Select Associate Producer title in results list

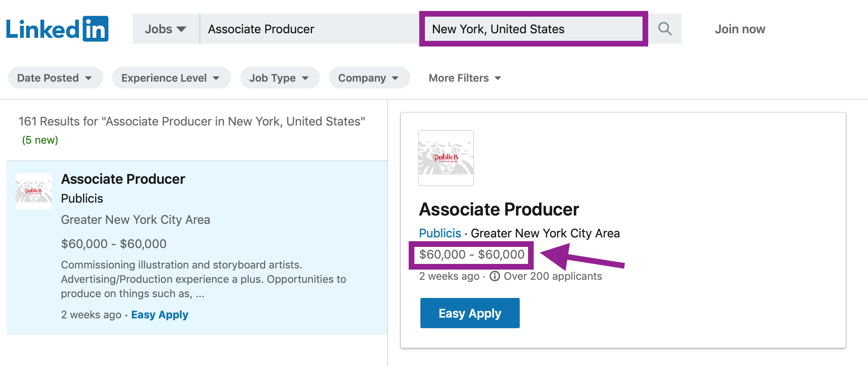coord(123,179)
